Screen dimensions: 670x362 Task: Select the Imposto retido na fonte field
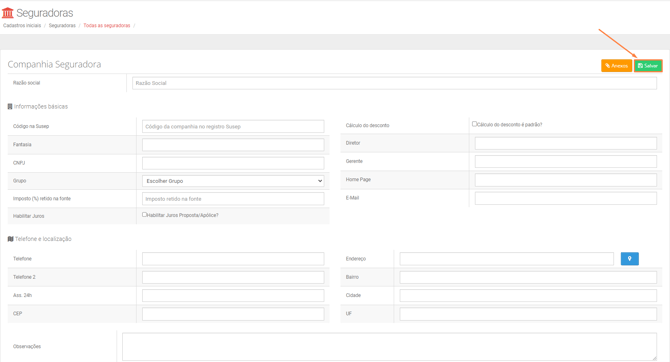233,199
